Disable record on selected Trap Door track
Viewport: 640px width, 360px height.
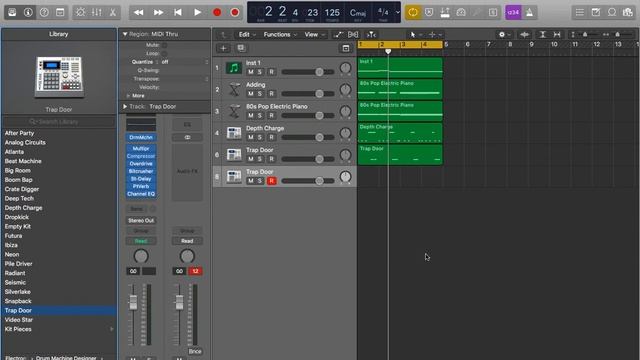pyautogui.click(x=271, y=181)
